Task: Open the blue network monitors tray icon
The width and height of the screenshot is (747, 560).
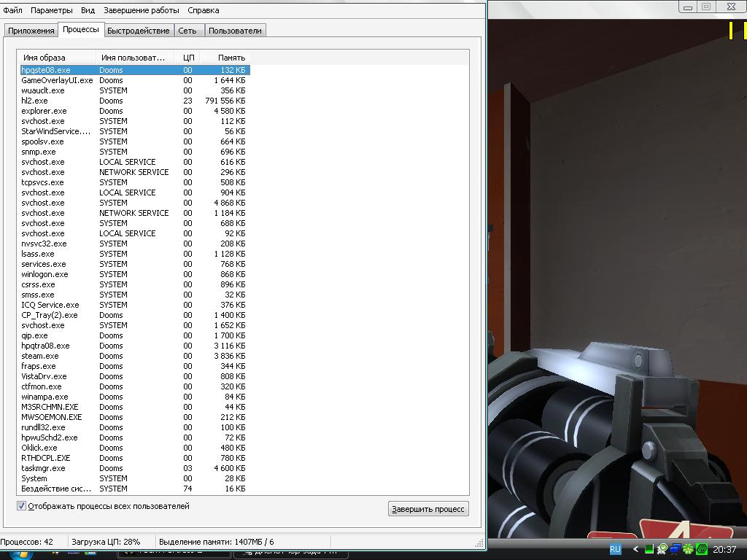Action: (x=675, y=549)
